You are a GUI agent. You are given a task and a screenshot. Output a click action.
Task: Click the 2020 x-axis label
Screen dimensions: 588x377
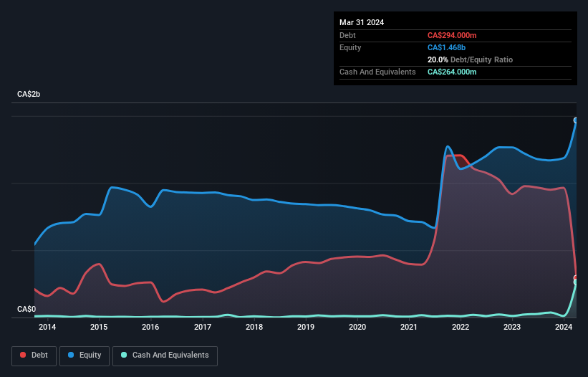point(357,327)
